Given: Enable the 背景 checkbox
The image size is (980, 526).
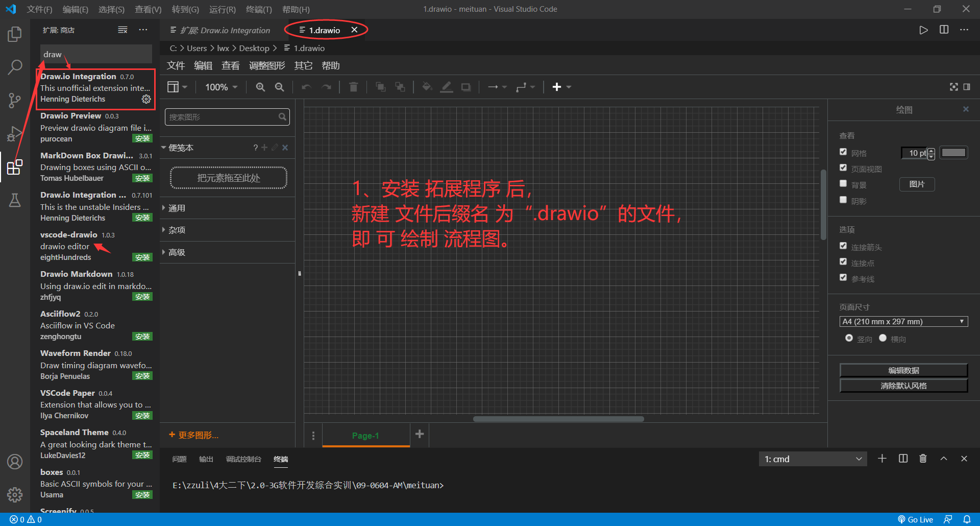Looking at the screenshot, I should [843, 183].
